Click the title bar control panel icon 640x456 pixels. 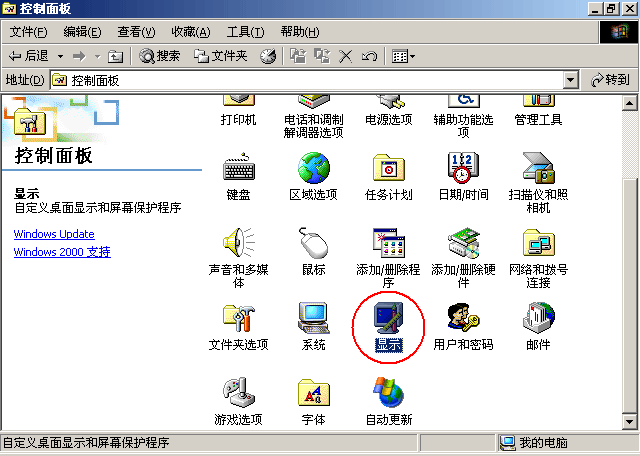(9, 9)
